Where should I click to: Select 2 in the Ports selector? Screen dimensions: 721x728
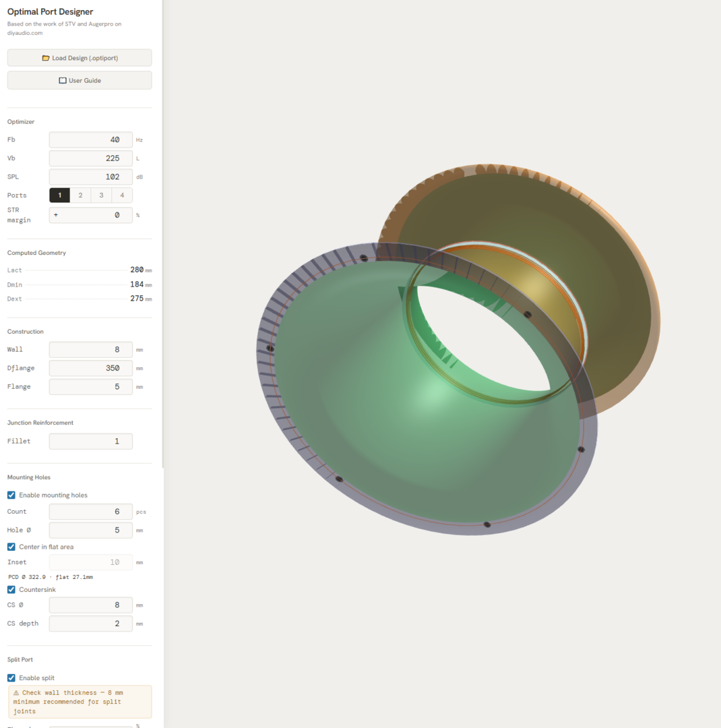tap(80, 195)
